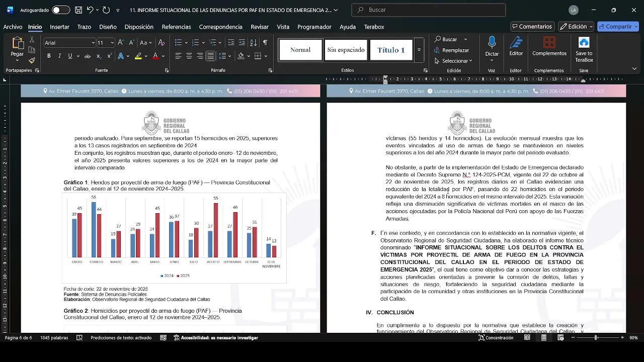644x362 pixels.
Task: Decrease font size with the smaller A icon
Action: point(131,43)
